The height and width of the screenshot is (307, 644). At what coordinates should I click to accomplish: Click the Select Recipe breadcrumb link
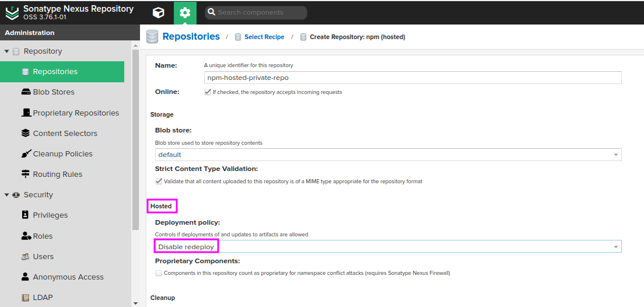[x=264, y=37]
